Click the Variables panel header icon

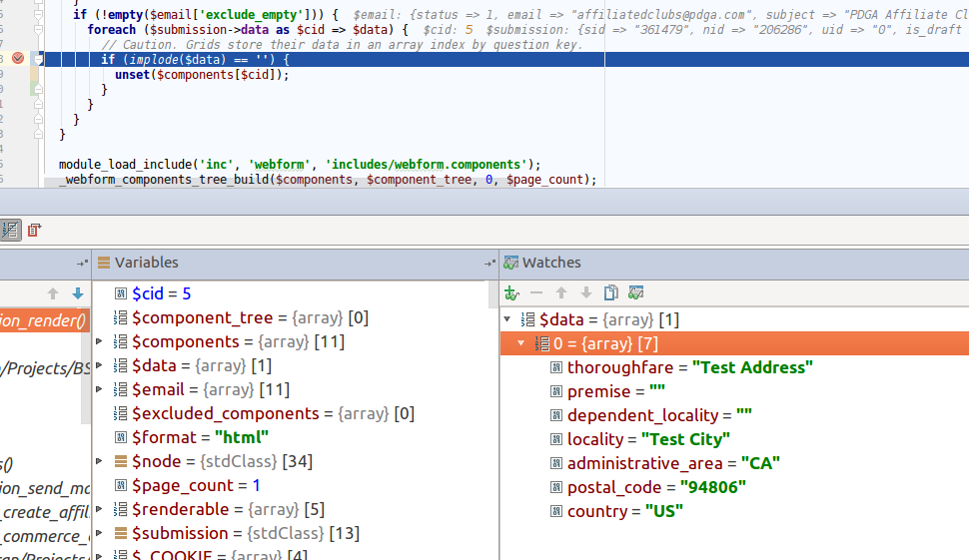click(x=104, y=263)
